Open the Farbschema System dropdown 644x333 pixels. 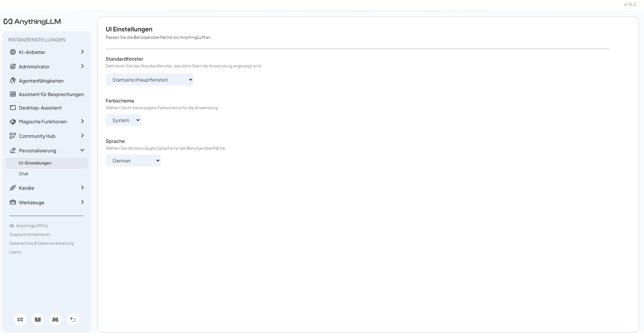123,120
